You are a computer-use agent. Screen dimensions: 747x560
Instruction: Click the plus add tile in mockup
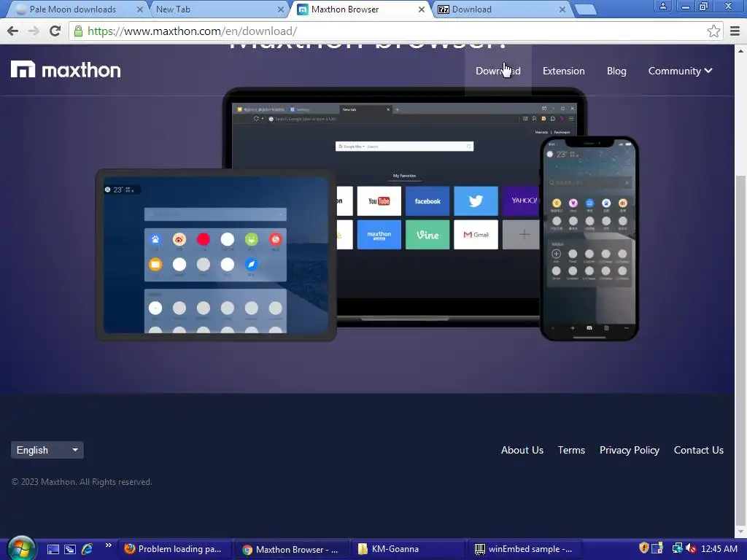(x=521, y=234)
